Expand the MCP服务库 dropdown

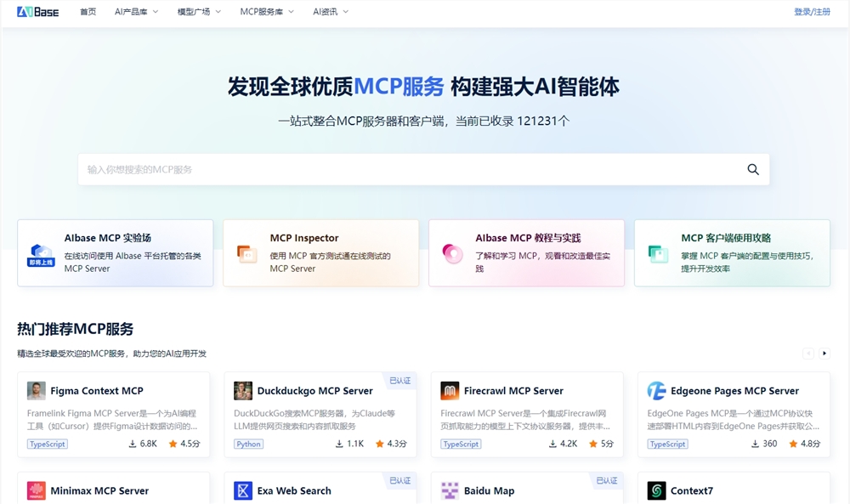coord(263,11)
